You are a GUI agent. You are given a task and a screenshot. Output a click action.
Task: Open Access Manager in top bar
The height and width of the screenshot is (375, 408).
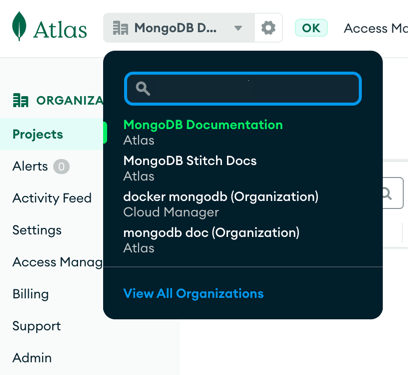[376, 28]
